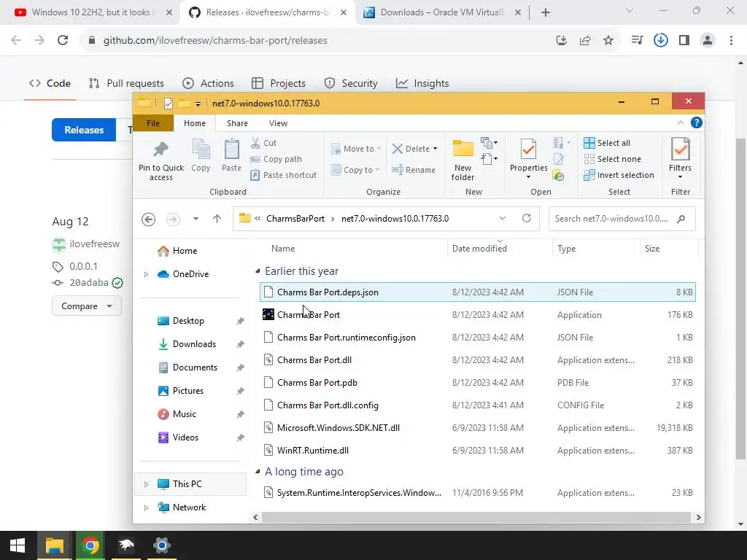This screenshot has width=747, height=560.
Task: Click Rename in Organize group
Action: coord(414,169)
